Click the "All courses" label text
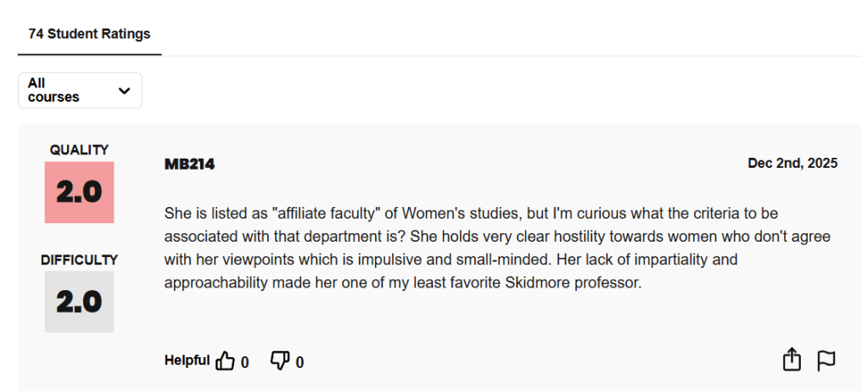The image size is (868, 391). [53, 91]
